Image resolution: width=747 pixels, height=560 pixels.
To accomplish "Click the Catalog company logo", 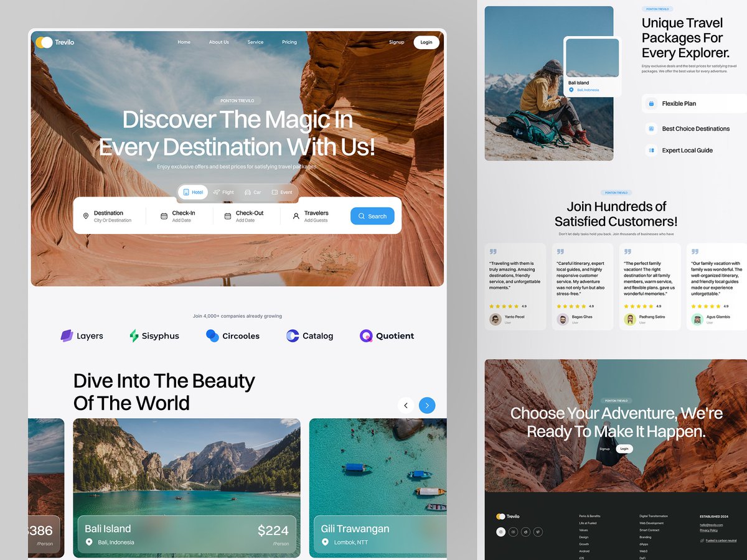I will (x=310, y=336).
